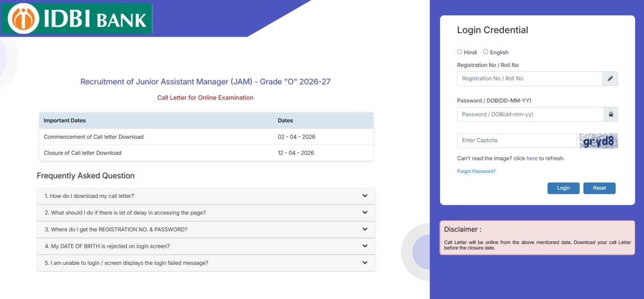Click the pencil icon beside Registration No field
The width and height of the screenshot is (644, 299).
(x=610, y=78)
